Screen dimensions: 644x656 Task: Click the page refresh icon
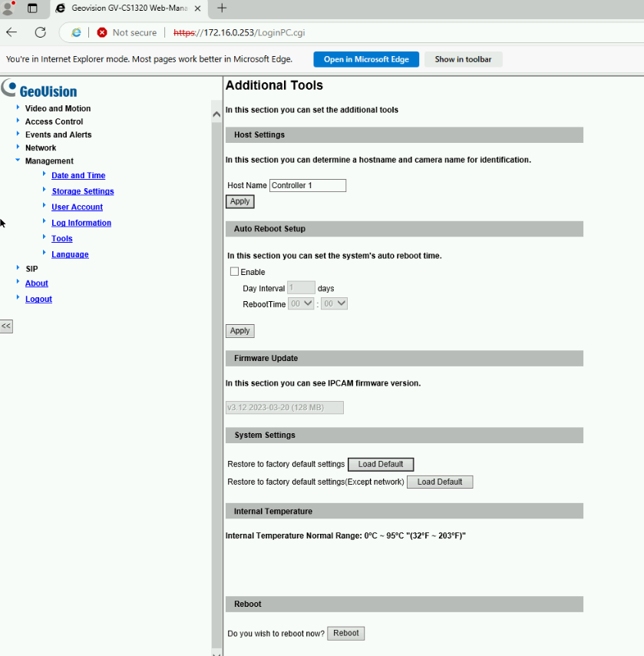click(x=41, y=32)
